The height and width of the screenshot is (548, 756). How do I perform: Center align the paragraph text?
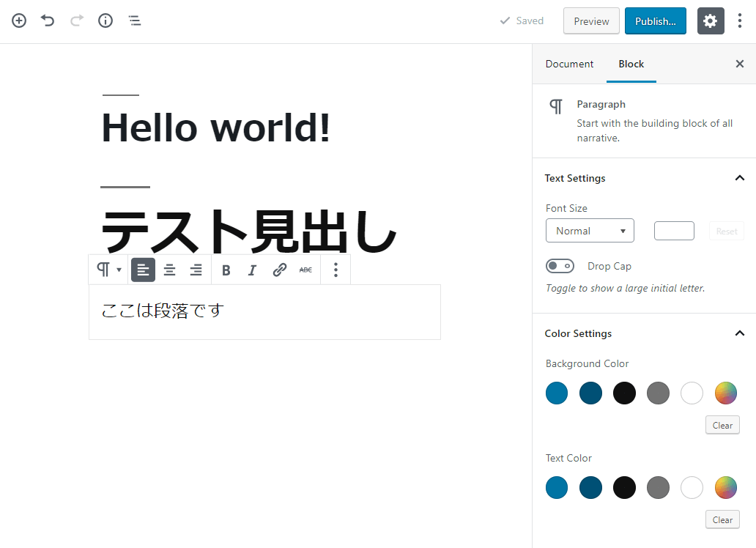pos(169,270)
